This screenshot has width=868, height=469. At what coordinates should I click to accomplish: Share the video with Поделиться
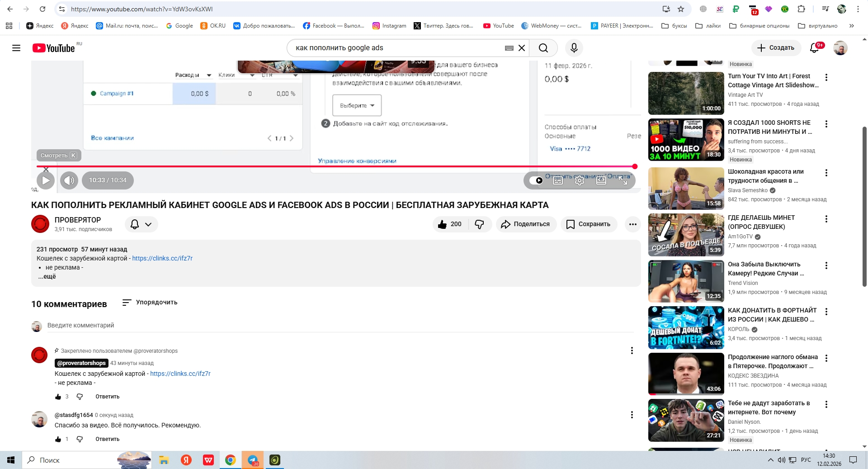526,224
